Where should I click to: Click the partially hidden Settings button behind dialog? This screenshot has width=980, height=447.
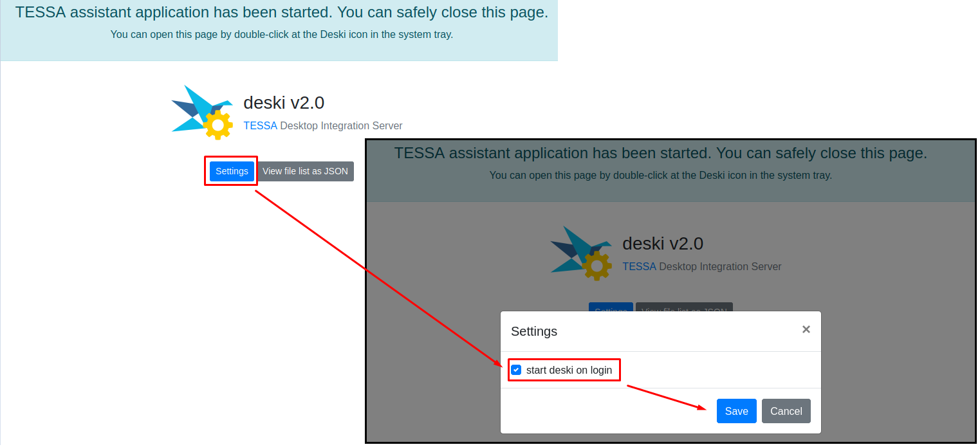(x=611, y=307)
